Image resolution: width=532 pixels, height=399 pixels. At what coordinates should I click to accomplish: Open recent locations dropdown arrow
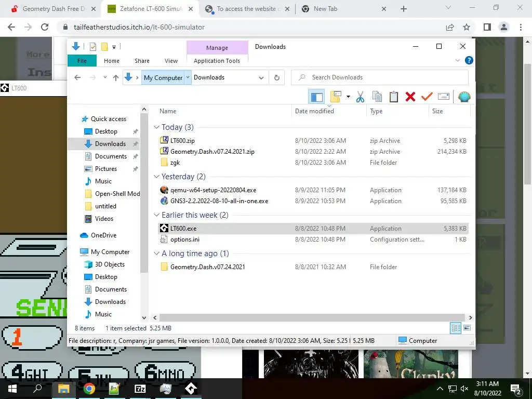tap(105, 77)
